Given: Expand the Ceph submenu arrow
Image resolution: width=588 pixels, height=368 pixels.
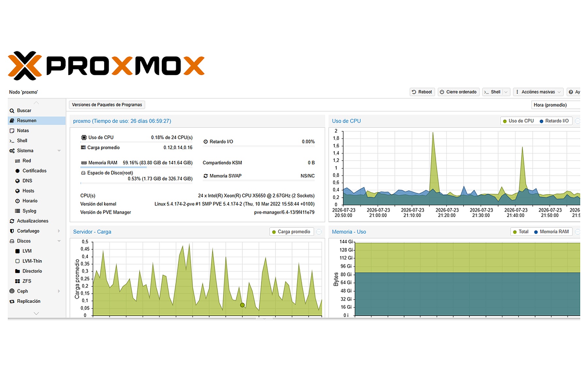Looking at the screenshot, I should tap(59, 291).
